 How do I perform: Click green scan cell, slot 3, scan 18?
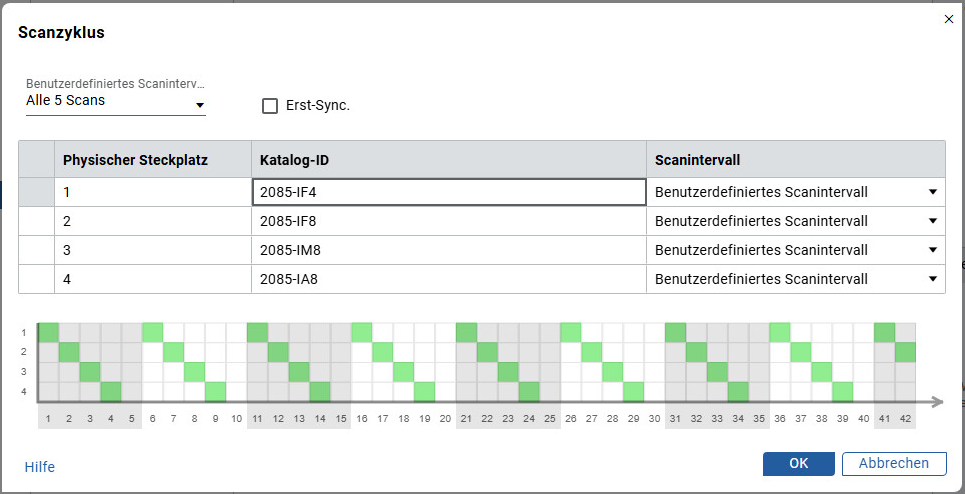[404, 372]
